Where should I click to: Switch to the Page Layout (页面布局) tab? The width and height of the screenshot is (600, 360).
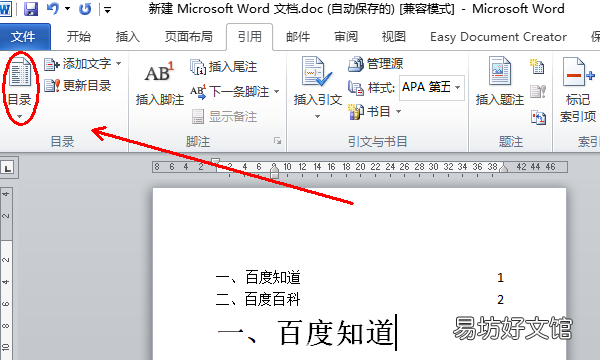pyautogui.click(x=188, y=37)
